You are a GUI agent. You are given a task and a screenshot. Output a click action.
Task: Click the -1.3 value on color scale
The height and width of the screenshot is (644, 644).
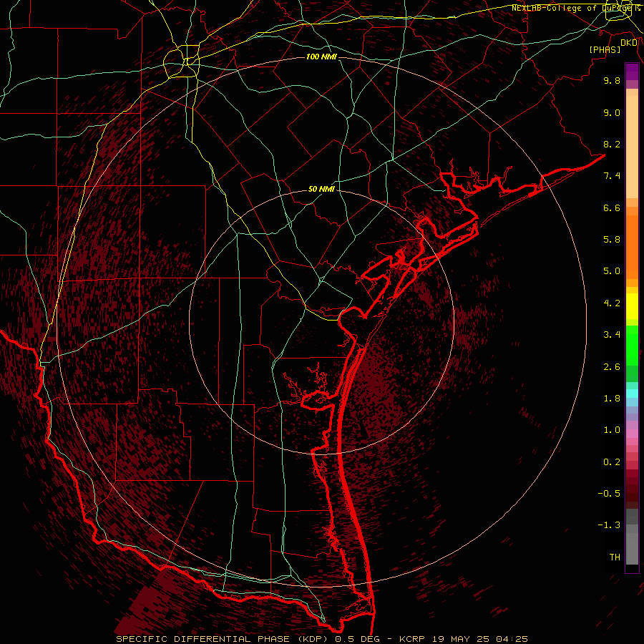tap(609, 525)
